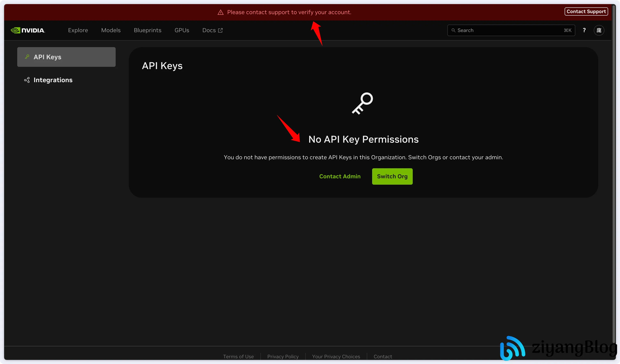The image size is (620, 364).
Task: Click the help question mark icon
Action: click(x=584, y=30)
